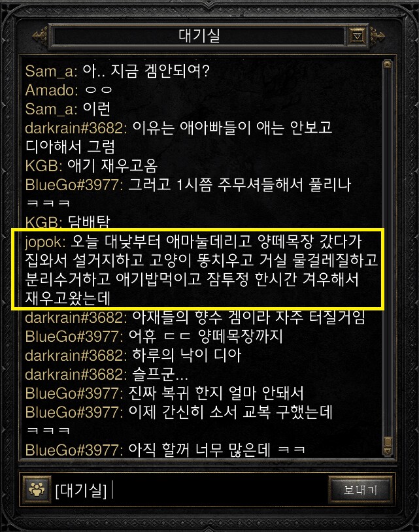This screenshot has width=419, height=532.
Task: Click KGB name on '담배탐' line
Action: pyautogui.click(x=44, y=223)
